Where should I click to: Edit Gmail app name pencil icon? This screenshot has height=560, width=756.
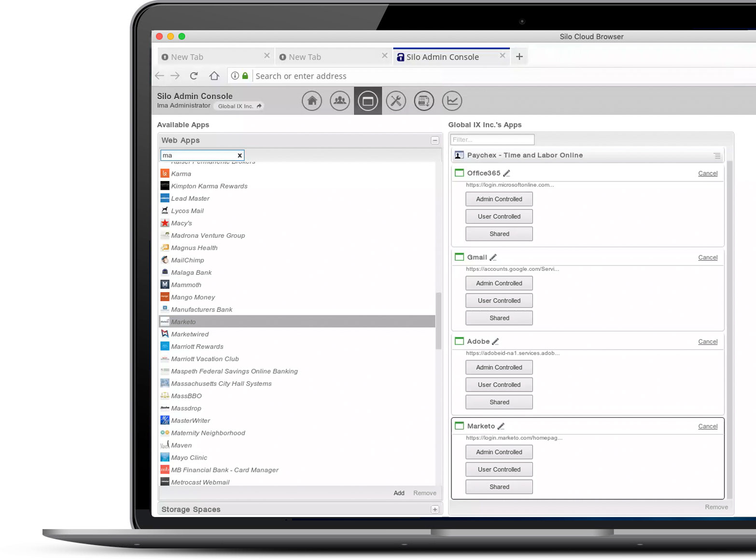coord(493,257)
